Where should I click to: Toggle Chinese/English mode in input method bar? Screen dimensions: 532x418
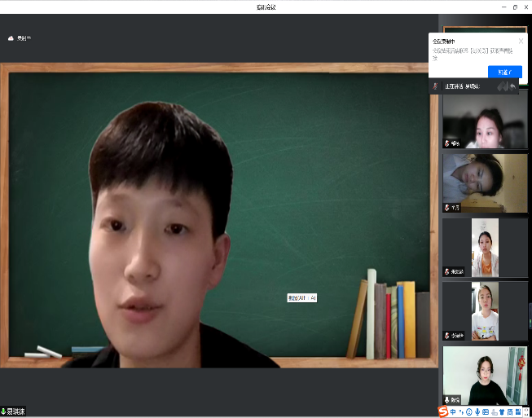coord(453,411)
